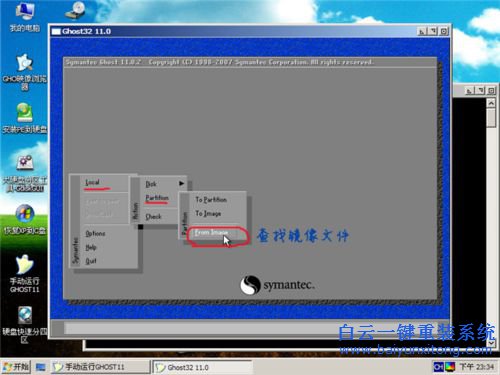Open the GHO image browser desktop icon
The height and width of the screenshot is (375, 500).
point(24,72)
